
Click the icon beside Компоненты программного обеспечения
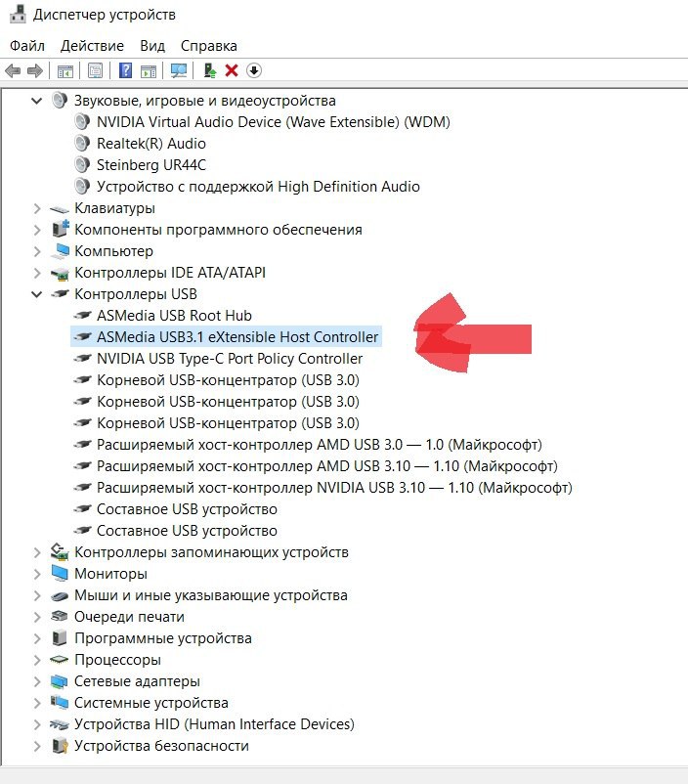tap(60, 229)
